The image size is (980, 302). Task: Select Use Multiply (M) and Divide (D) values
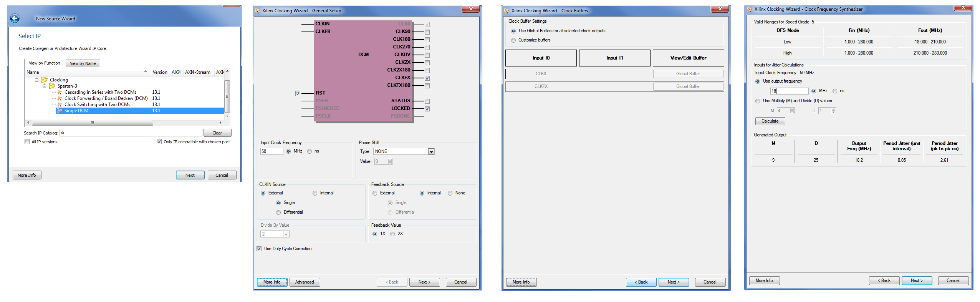pos(758,101)
